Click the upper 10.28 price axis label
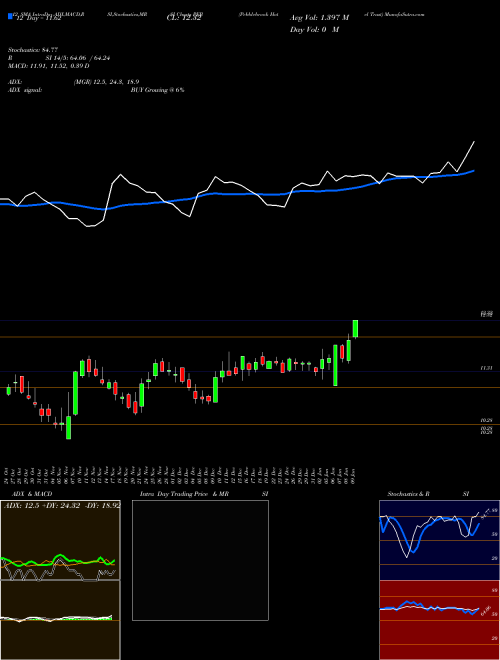Viewport: 500px width, 660px height. [486, 420]
